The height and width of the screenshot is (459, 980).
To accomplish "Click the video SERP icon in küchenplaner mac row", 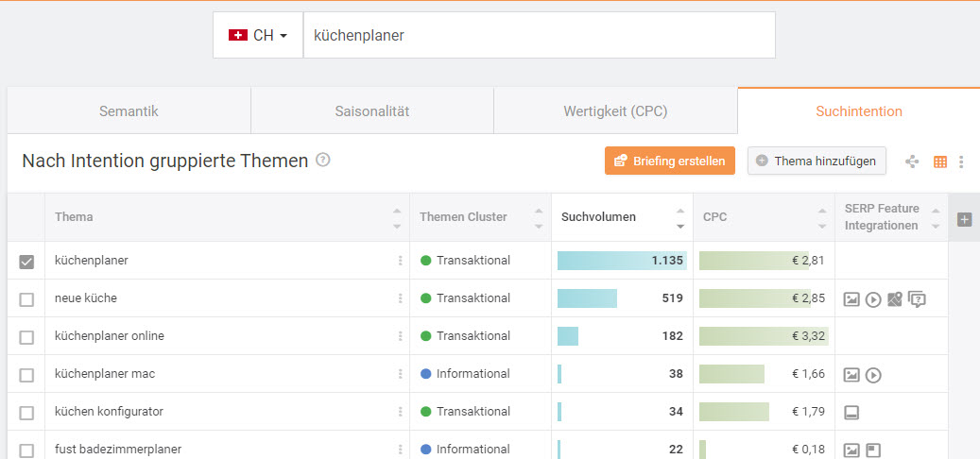I will pyautogui.click(x=873, y=375).
